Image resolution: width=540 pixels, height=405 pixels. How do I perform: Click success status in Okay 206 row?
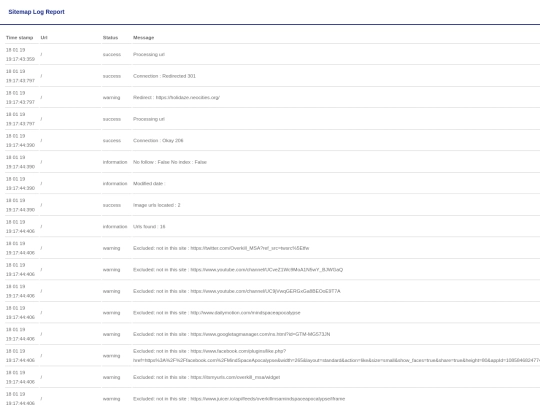click(x=112, y=141)
